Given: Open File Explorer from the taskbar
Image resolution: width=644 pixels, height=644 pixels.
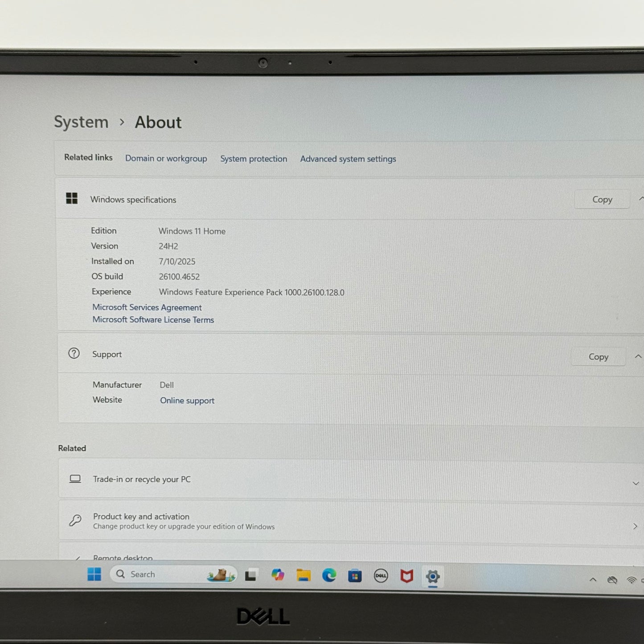Looking at the screenshot, I should (304, 575).
